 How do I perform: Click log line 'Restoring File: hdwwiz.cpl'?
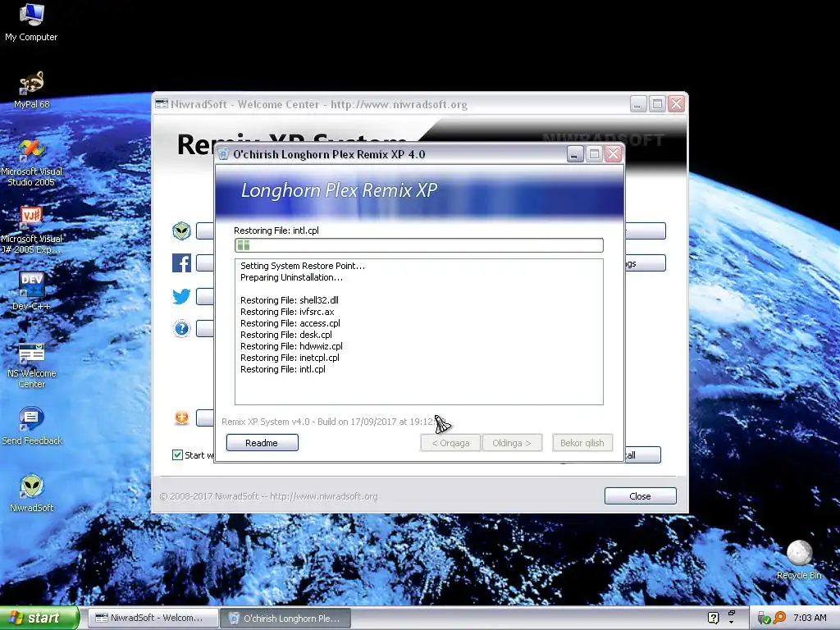pos(291,346)
